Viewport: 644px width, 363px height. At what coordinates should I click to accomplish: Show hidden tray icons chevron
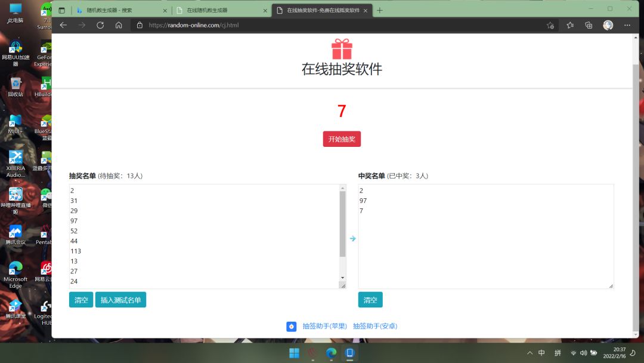tap(530, 353)
